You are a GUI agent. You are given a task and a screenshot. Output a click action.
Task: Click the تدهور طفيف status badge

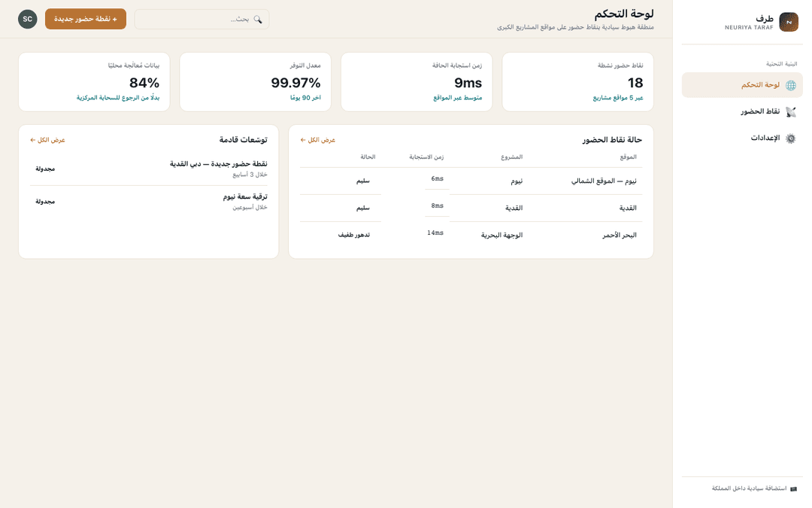[354, 235]
